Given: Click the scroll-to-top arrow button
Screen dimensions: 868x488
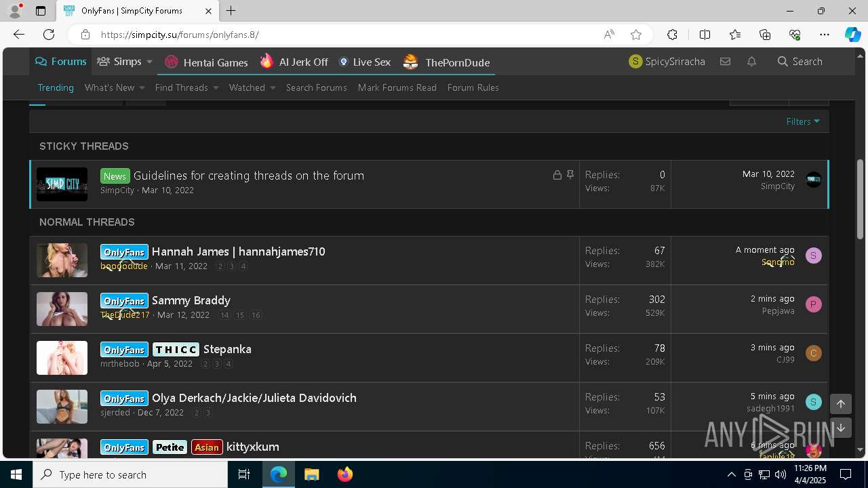Looking at the screenshot, I should (x=840, y=404).
